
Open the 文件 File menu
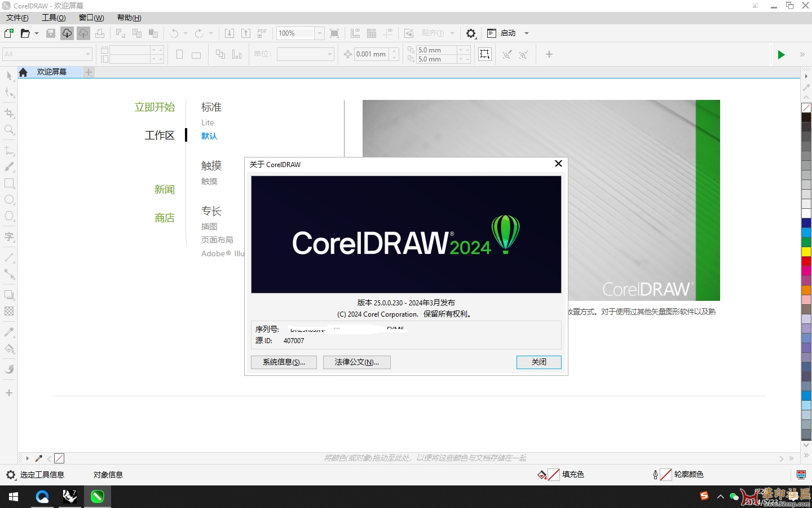point(17,17)
